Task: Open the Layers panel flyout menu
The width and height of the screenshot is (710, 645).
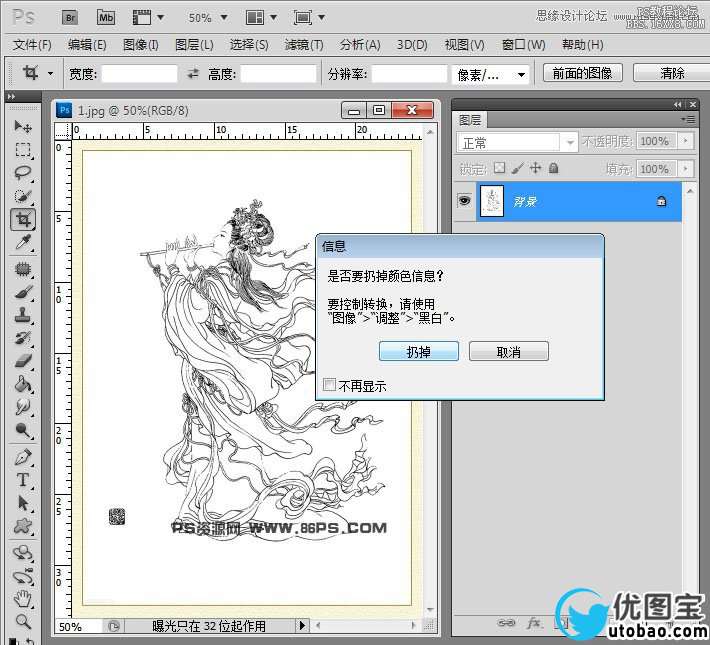Action: tap(688, 120)
